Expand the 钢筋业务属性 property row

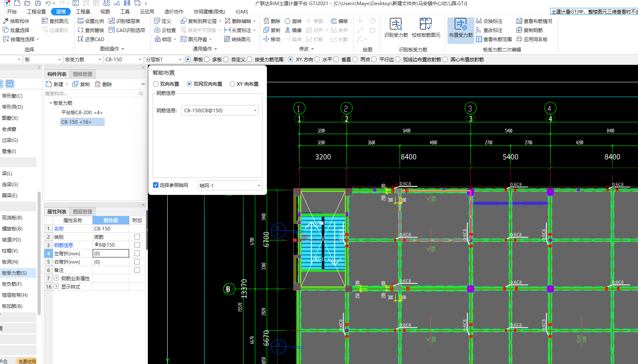pyautogui.click(x=57, y=278)
